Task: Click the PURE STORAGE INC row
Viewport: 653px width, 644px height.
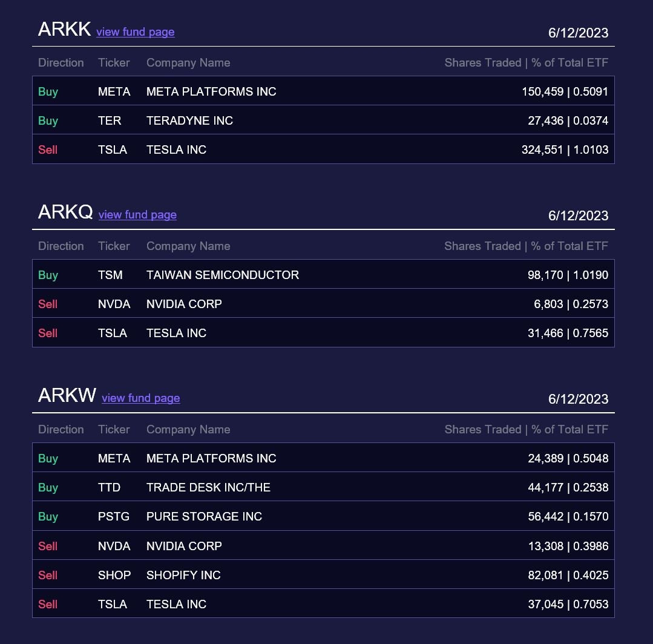Action: coord(323,516)
